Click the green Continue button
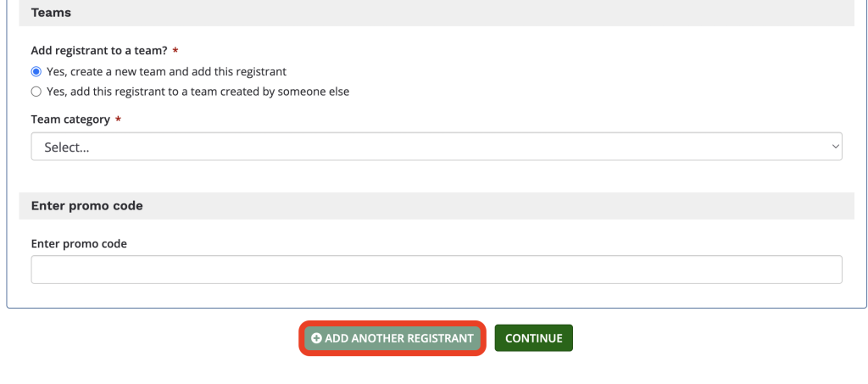This screenshot has width=868, height=384. click(x=534, y=338)
